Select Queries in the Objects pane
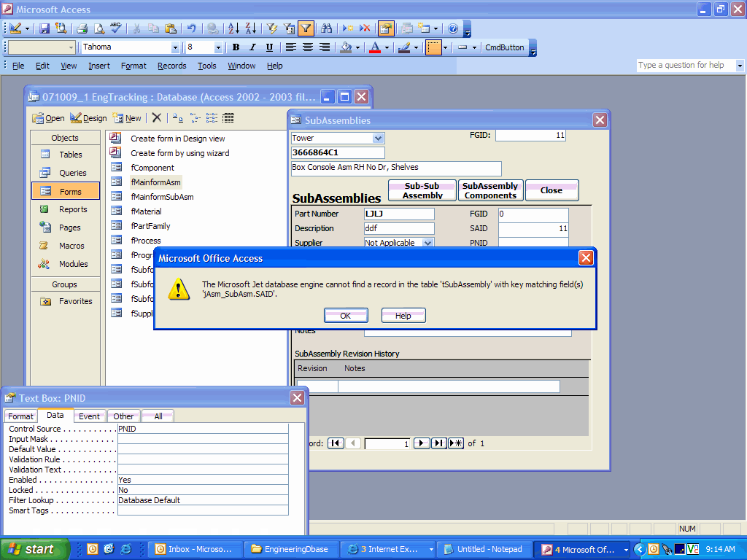 tap(65, 173)
